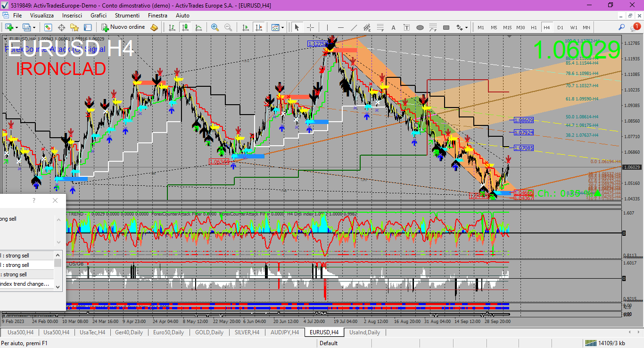The image size is (644, 348).
Task: Select the Fibonacci arc tool
Action: click(433, 27)
